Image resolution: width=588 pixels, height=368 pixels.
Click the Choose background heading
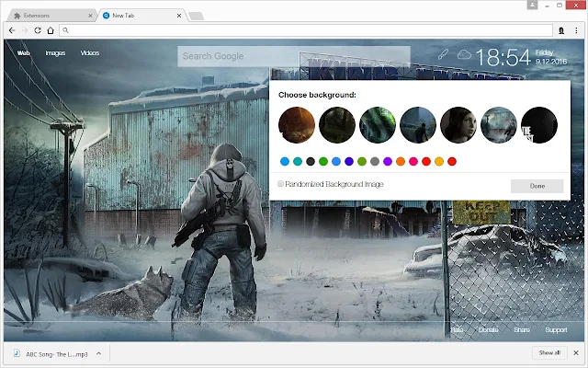pos(317,95)
